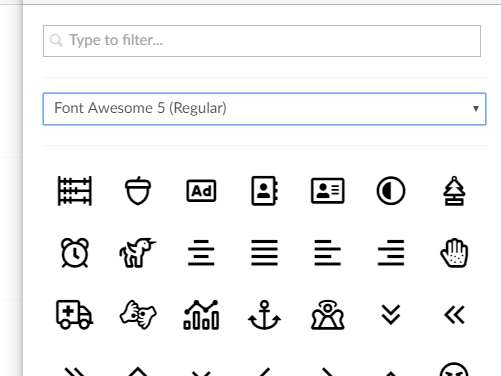This screenshot has height=376, width=501.
Task: Choose the analytics chart icon
Action: [x=201, y=315]
